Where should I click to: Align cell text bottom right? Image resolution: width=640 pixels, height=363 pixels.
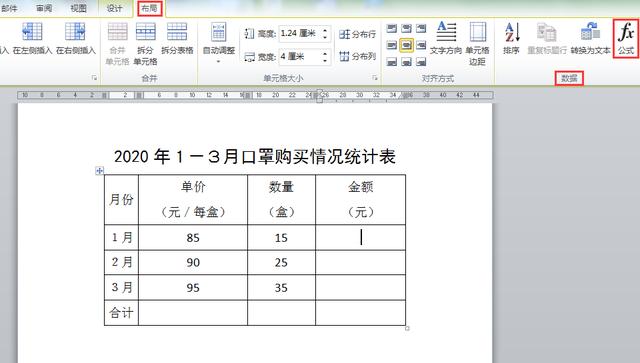click(x=421, y=62)
